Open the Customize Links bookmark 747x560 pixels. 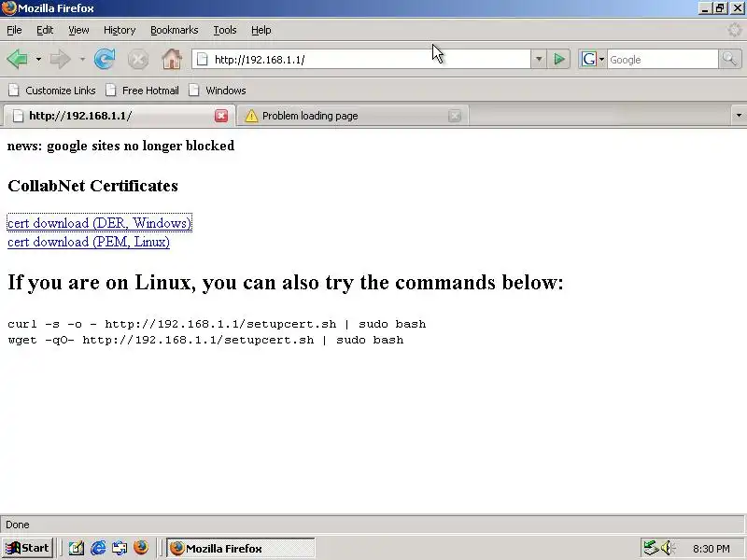(x=52, y=91)
